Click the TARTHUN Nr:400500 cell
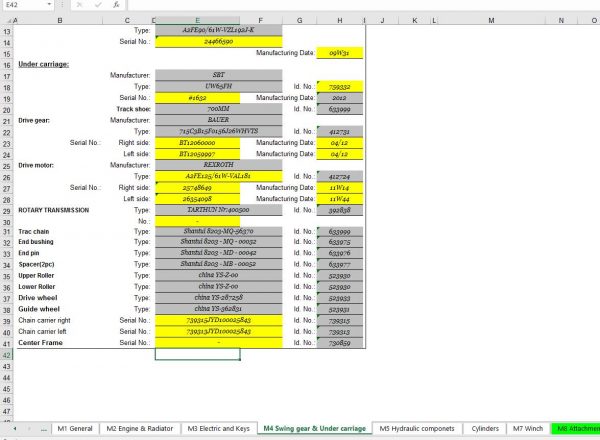 [x=218, y=210]
